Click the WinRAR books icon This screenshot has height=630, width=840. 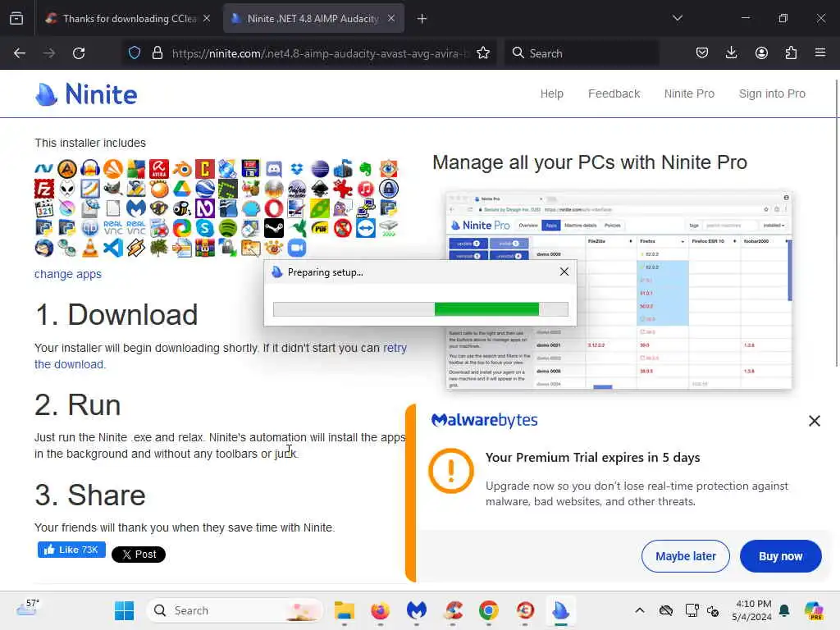coord(205,248)
